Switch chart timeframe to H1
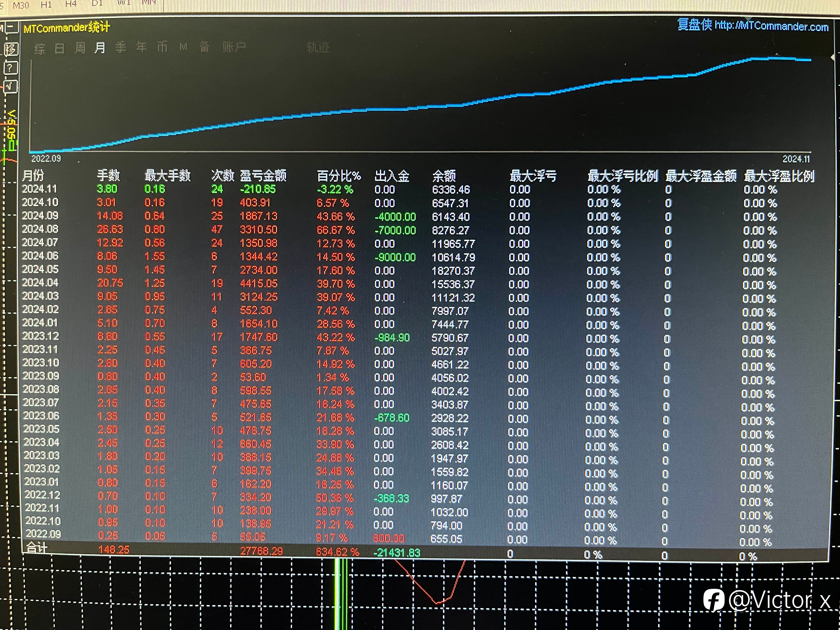 tap(46, 5)
